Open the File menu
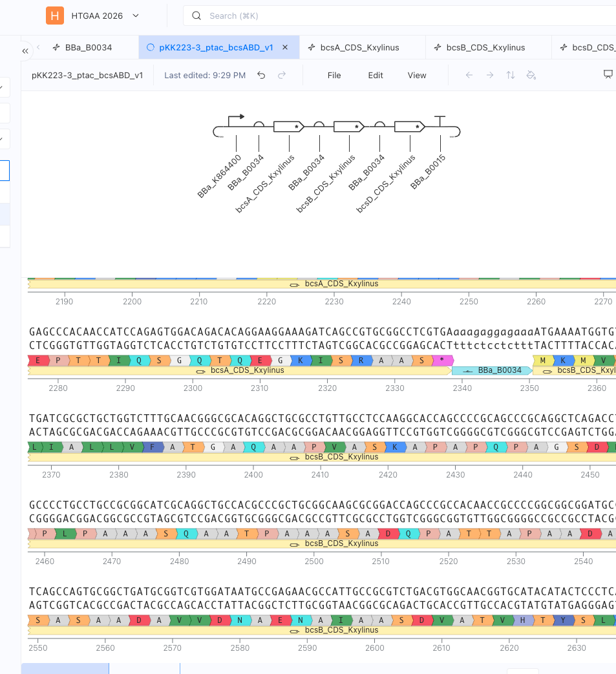 334,75
